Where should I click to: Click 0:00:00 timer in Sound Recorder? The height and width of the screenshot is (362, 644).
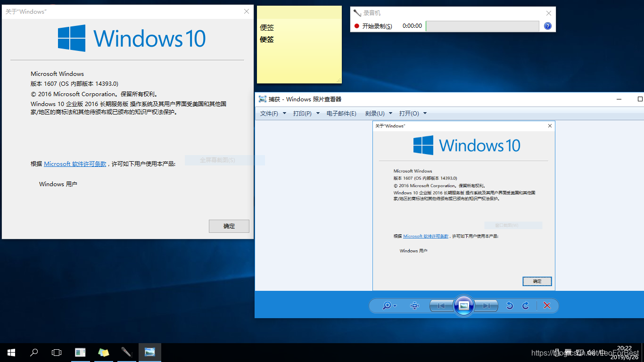pyautogui.click(x=412, y=26)
